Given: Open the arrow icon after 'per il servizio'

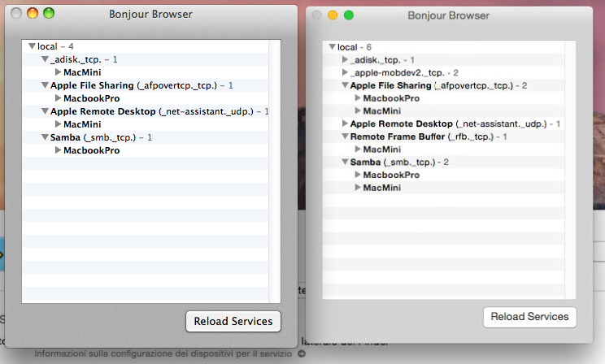Looking at the screenshot, I should tap(302, 353).
